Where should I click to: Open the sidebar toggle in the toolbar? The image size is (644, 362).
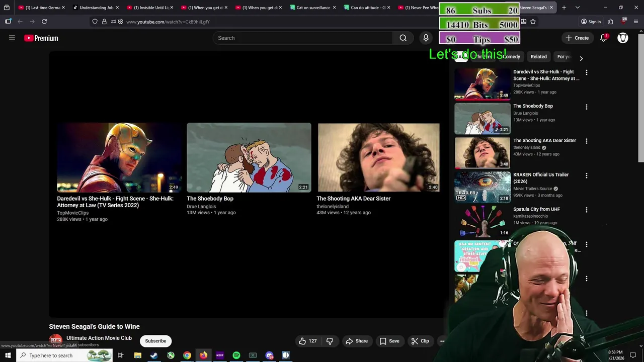(8, 22)
